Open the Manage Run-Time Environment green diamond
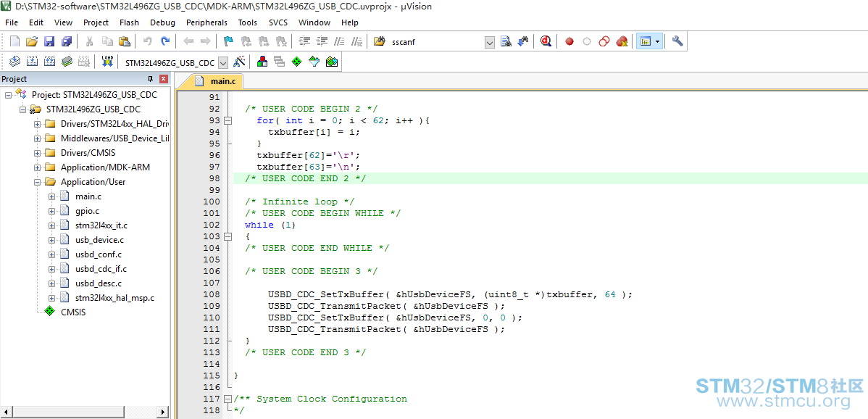Image resolution: width=868 pixels, height=419 pixels. click(x=297, y=62)
